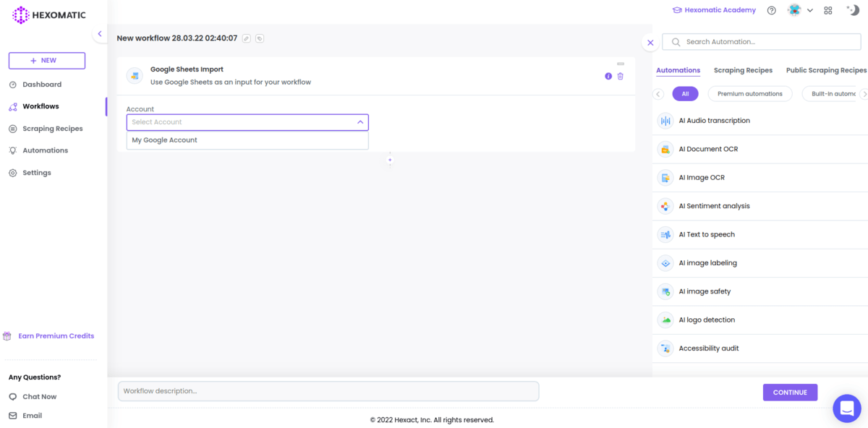Image resolution: width=868 pixels, height=428 pixels.
Task: Rename the workflow using the pencil icon
Action: 245,38
